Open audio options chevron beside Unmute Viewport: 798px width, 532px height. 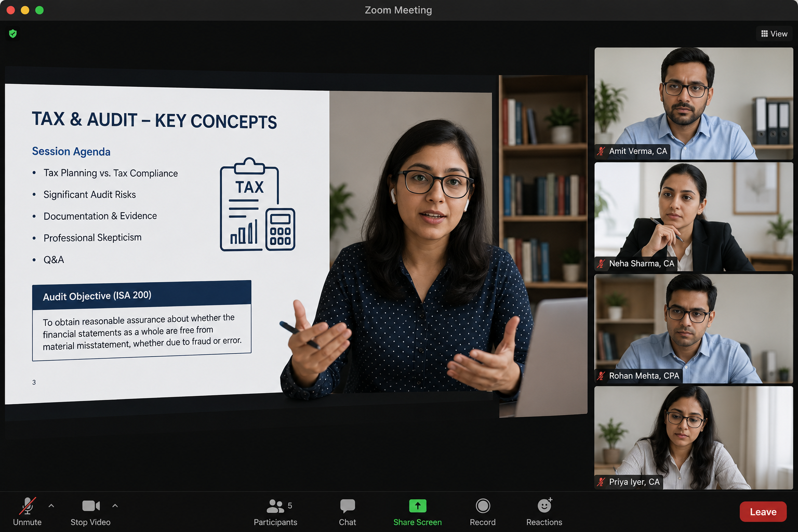tap(51, 506)
